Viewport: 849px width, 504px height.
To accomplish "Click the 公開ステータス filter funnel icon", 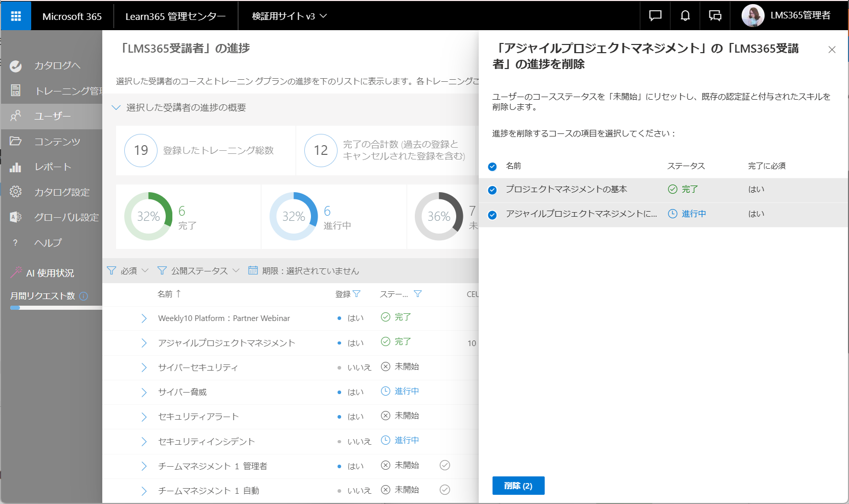I will point(162,270).
